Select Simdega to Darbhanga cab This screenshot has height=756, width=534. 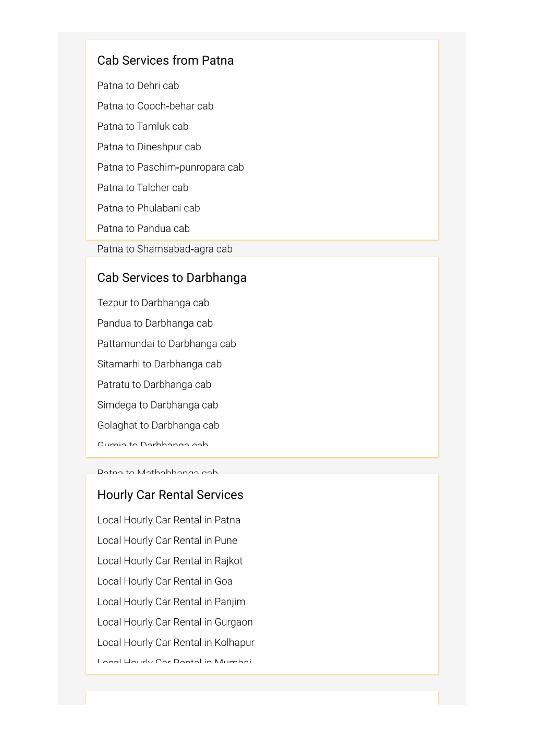tap(157, 404)
